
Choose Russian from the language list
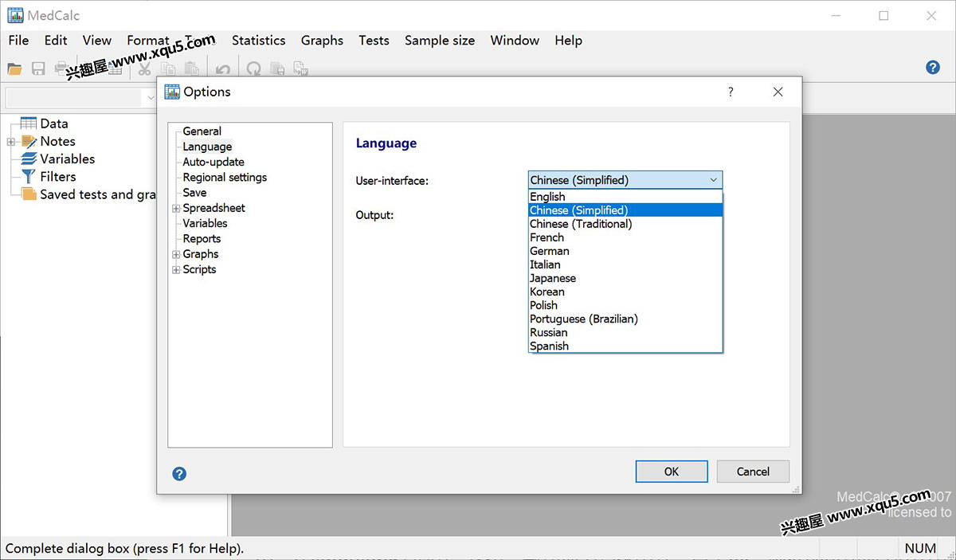tap(625, 332)
